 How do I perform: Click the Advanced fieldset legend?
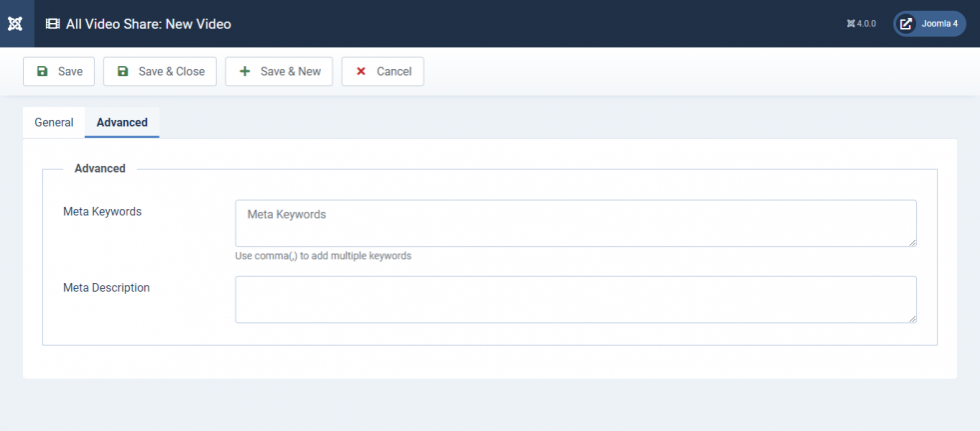click(100, 168)
